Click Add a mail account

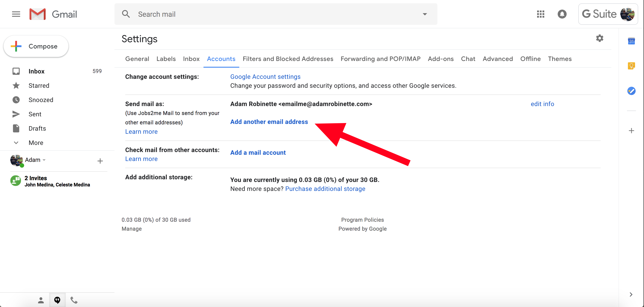258,152
